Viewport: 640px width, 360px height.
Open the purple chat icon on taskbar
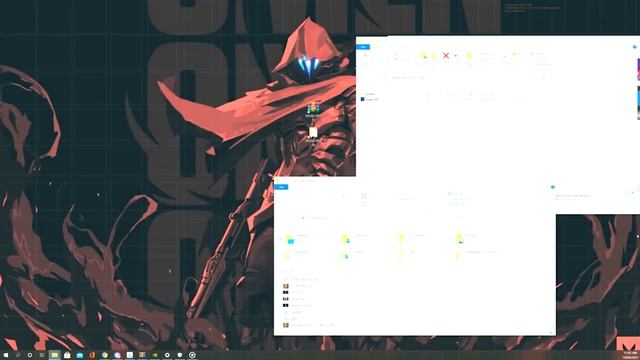coord(117,355)
